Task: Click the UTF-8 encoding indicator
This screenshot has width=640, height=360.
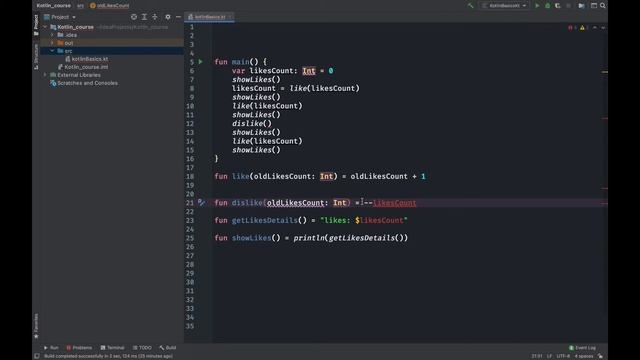Action: pos(563,356)
